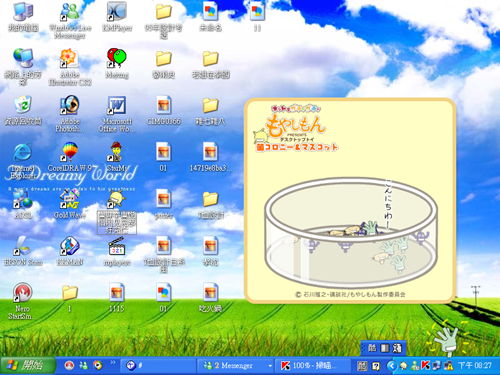Open the EPSON Scan shortcut
This screenshot has height=375, width=500.
point(23,251)
